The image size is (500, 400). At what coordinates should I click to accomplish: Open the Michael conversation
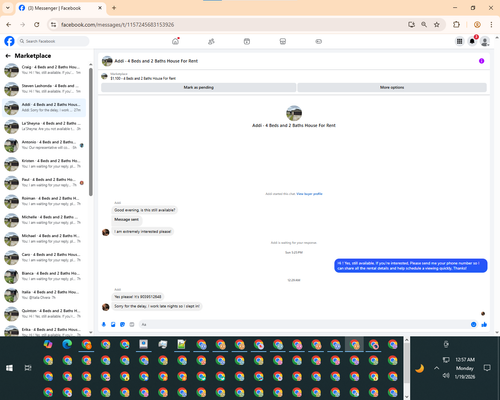coord(44,239)
